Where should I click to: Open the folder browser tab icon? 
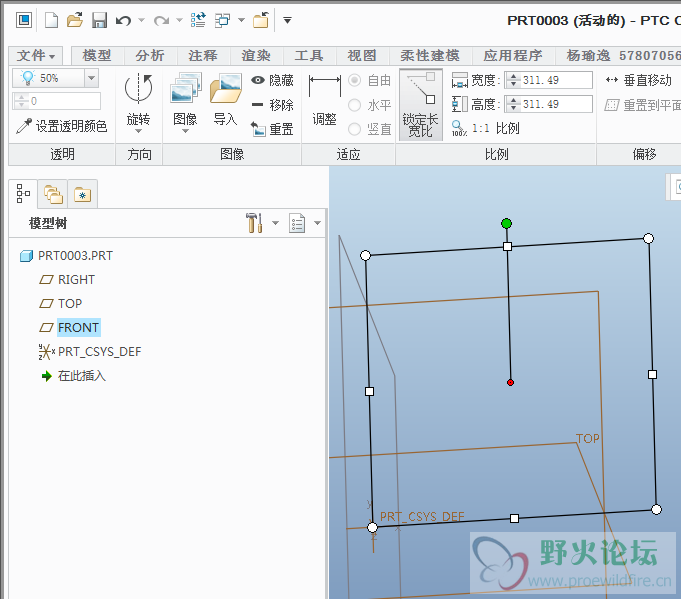[x=53, y=194]
